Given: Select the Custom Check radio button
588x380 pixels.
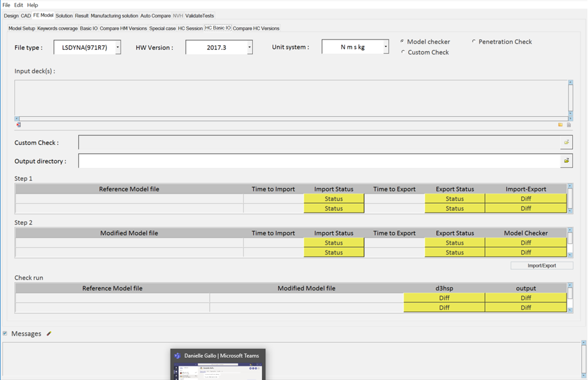Looking at the screenshot, I should point(403,52).
